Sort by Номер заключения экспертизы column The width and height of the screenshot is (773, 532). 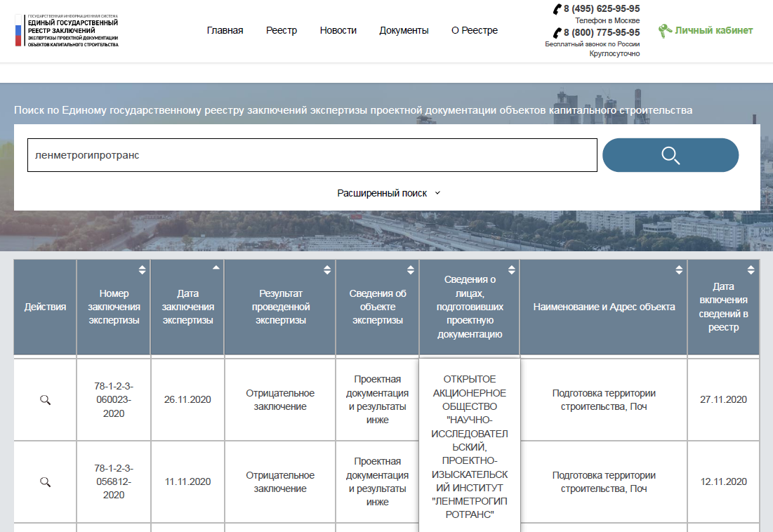(x=142, y=270)
